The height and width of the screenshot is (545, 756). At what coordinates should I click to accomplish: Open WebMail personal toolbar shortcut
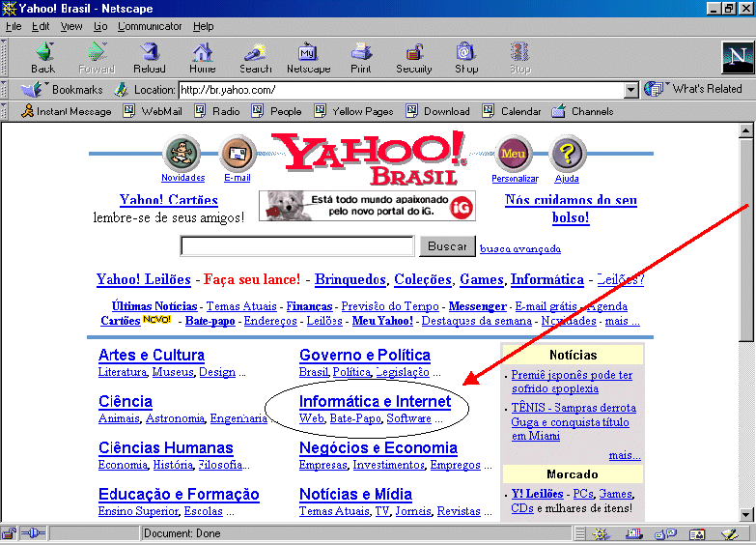pos(153,111)
